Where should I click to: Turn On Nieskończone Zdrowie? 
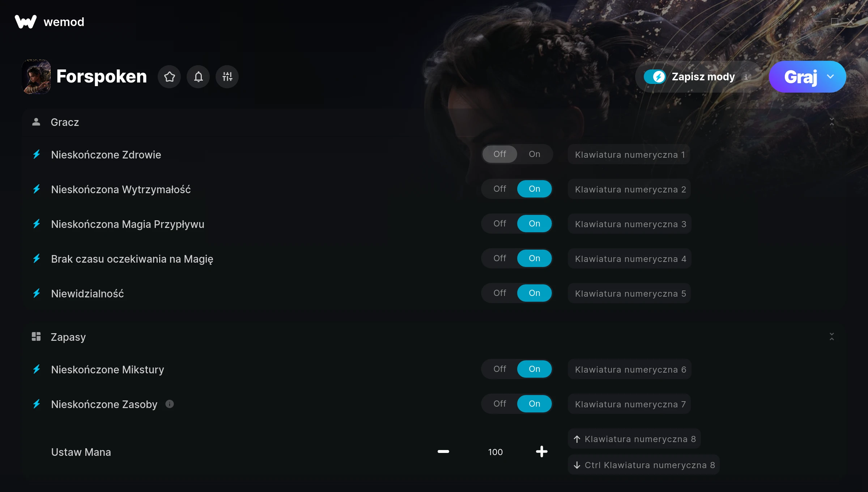535,154
